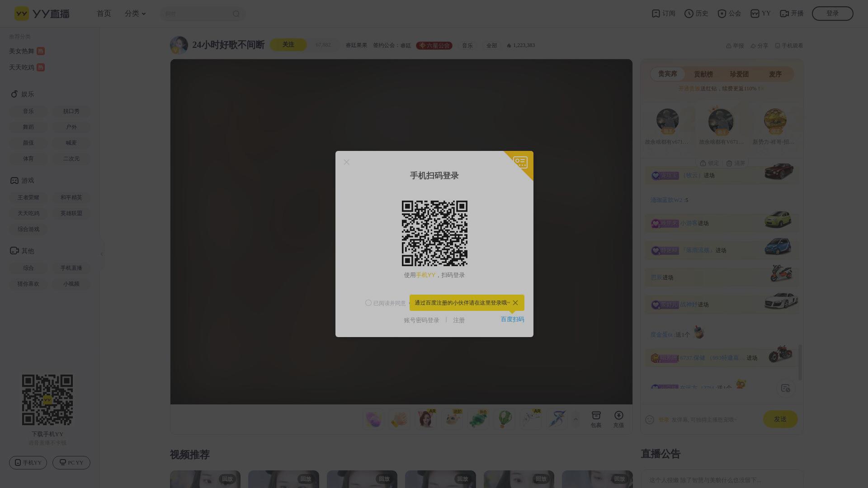The height and width of the screenshot is (488, 868).
Task: Click the first VIP seat avatar
Action: [667, 121]
